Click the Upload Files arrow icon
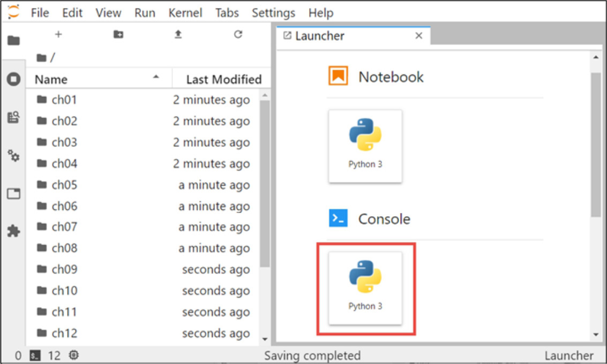 [178, 34]
